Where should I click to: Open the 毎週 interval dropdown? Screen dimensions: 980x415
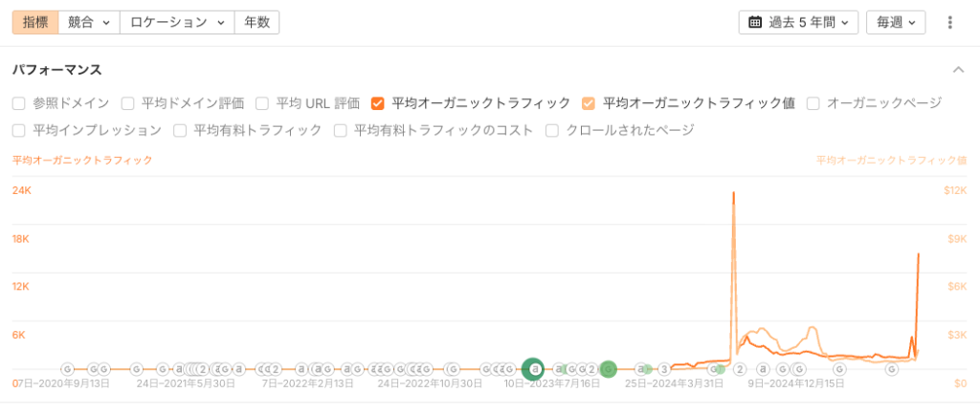pos(896,22)
